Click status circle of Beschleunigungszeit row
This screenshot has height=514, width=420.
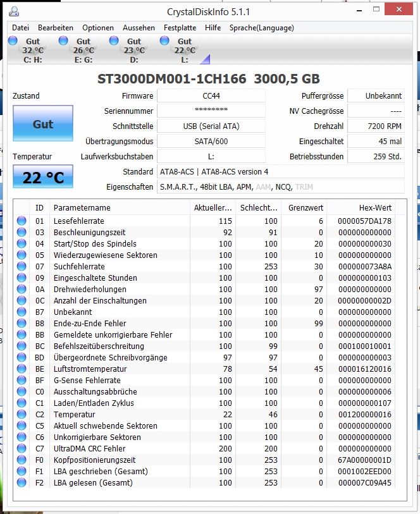22,232
